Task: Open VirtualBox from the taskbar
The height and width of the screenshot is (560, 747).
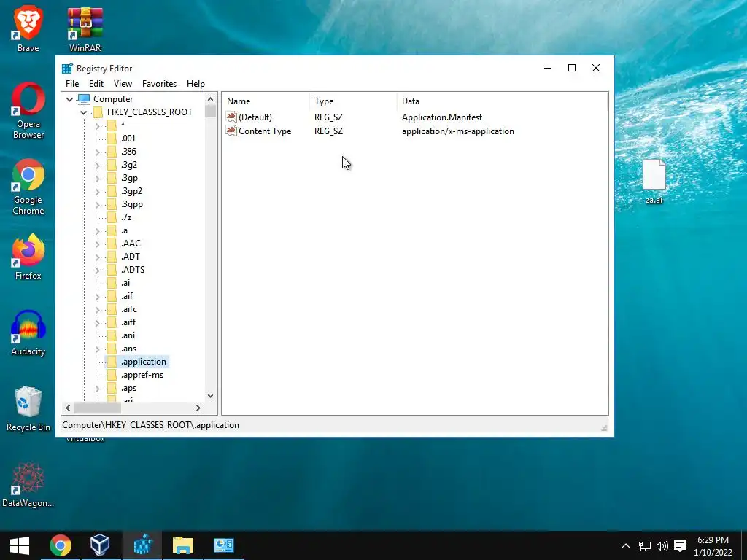Action: [x=101, y=545]
